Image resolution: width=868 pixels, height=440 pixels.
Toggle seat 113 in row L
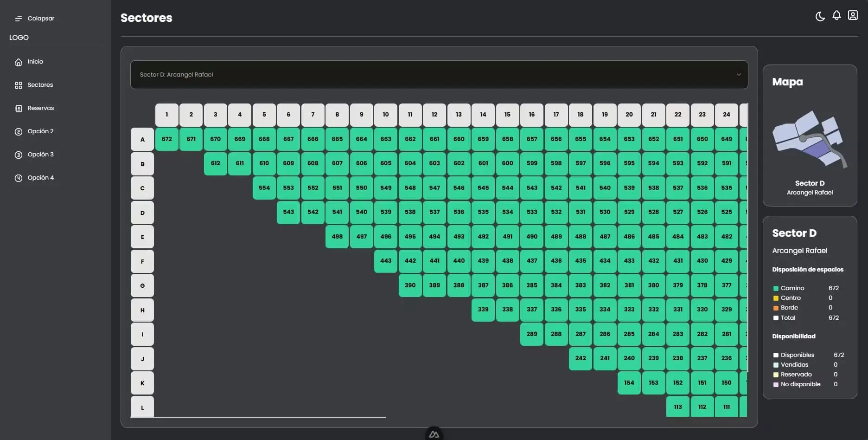click(x=677, y=407)
